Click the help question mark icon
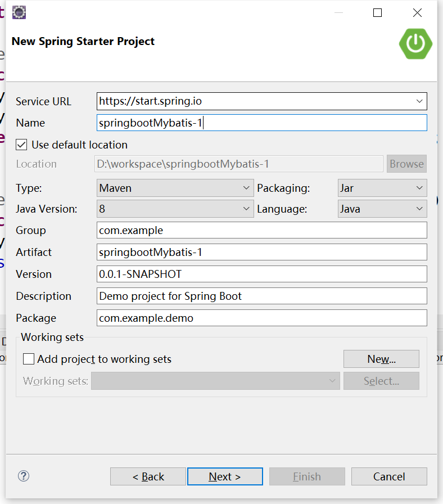Image resolution: width=443 pixels, height=504 pixels. coord(24,476)
